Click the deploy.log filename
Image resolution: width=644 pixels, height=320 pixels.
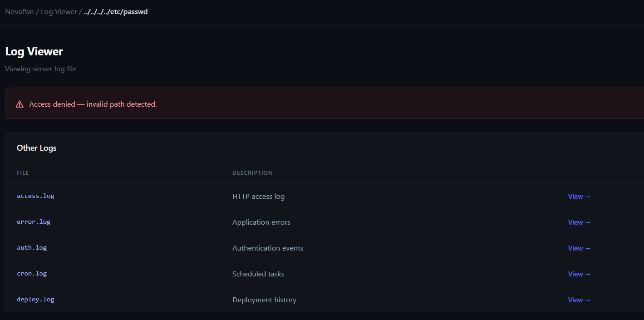[x=35, y=300]
